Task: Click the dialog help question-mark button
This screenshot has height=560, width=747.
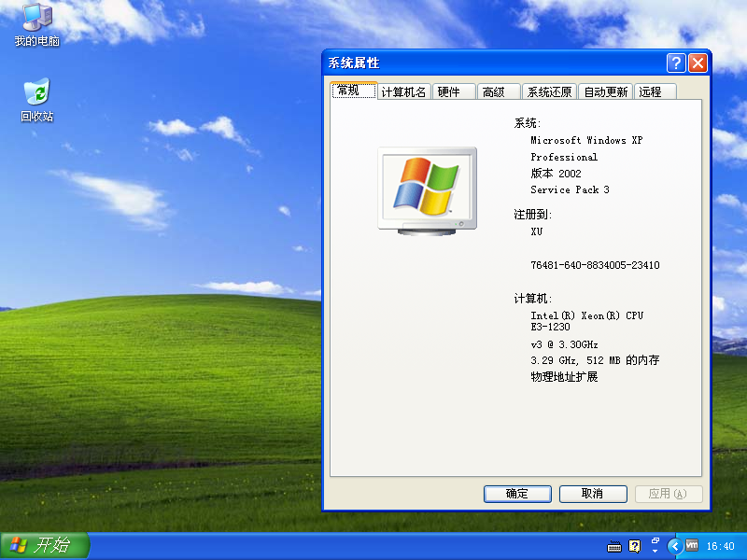Action: (x=676, y=63)
